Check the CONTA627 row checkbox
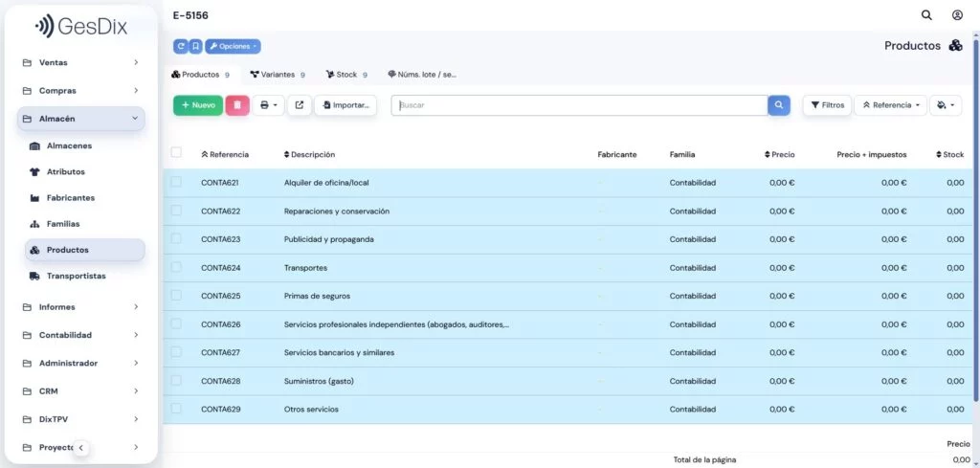 (176, 352)
